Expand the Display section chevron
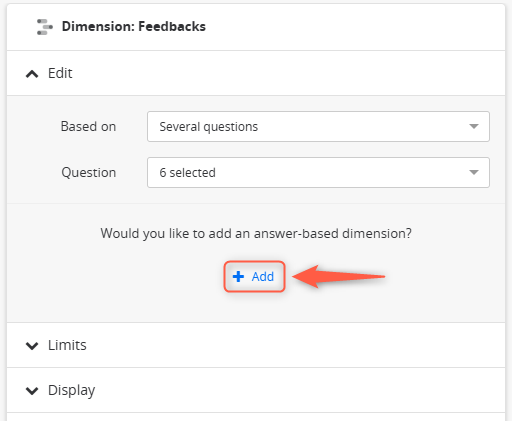The width and height of the screenshot is (512, 421). click(32, 391)
